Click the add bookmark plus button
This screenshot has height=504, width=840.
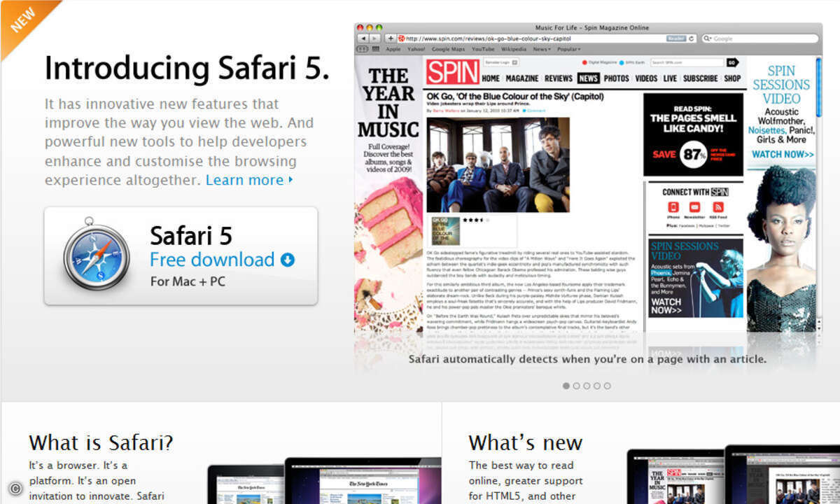point(391,38)
